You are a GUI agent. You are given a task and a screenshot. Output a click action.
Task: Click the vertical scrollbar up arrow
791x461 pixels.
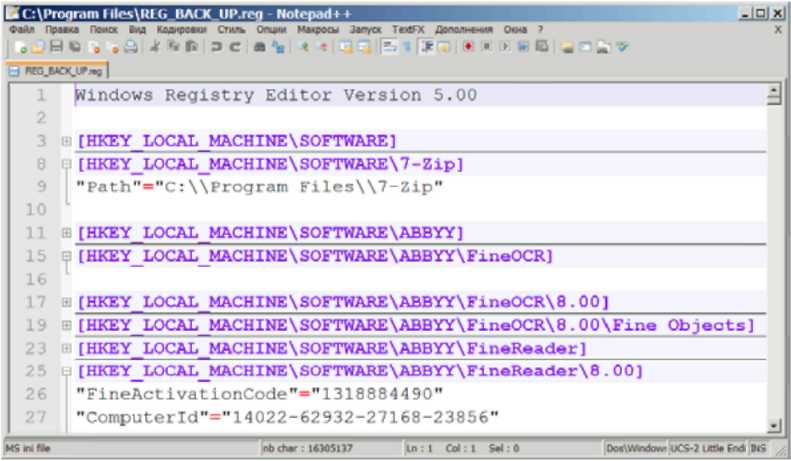(x=774, y=91)
